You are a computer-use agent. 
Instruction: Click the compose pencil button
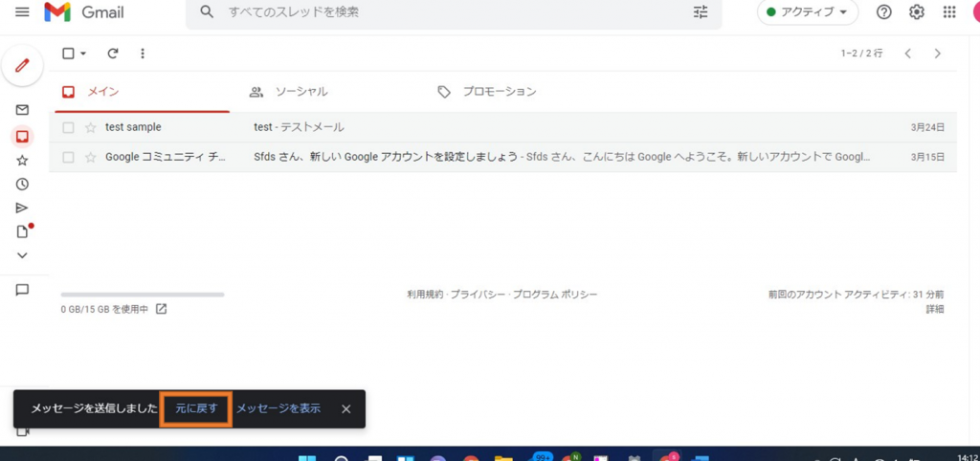[22, 65]
